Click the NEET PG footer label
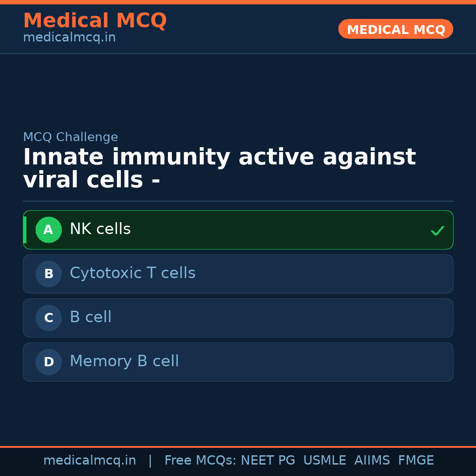 (x=268, y=460)
